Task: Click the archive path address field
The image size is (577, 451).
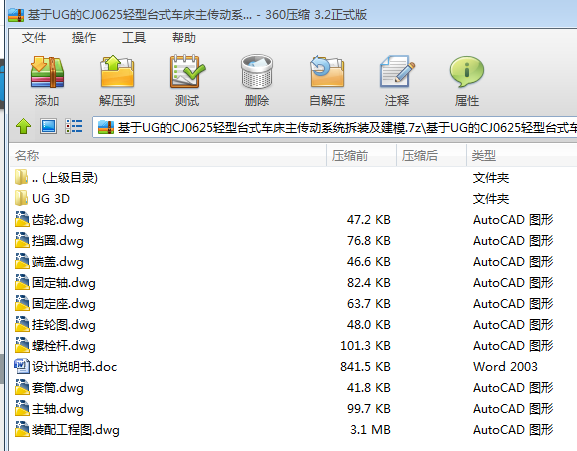Action: [x=335, y=127]
